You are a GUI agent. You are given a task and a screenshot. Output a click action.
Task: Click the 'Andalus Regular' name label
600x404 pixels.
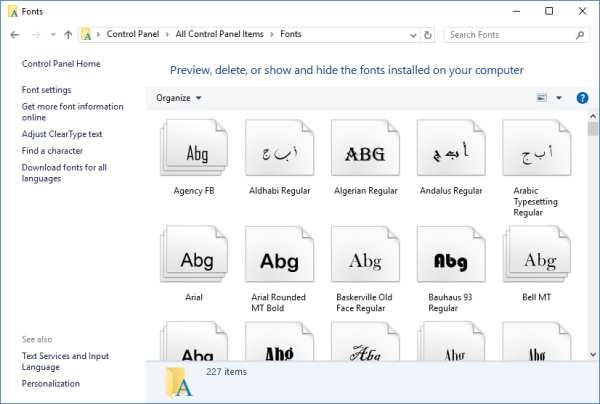pyautogui.click(x=451, y=191)
